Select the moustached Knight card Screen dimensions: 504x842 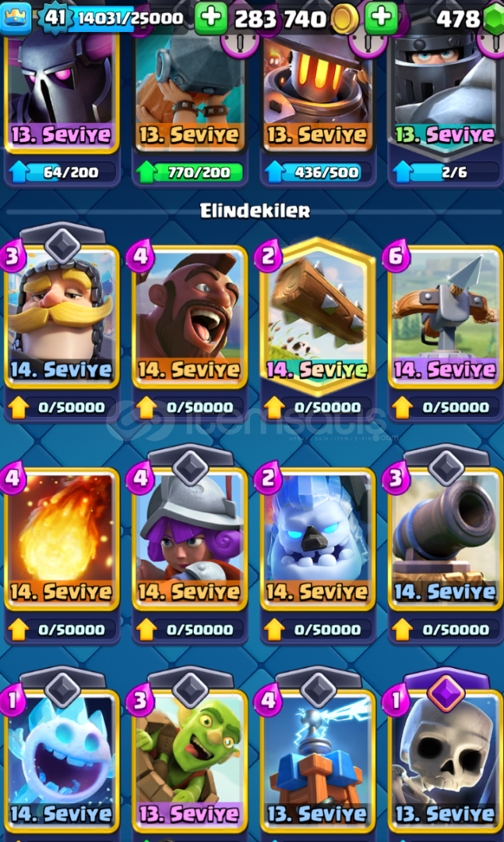tap(62, 317)
